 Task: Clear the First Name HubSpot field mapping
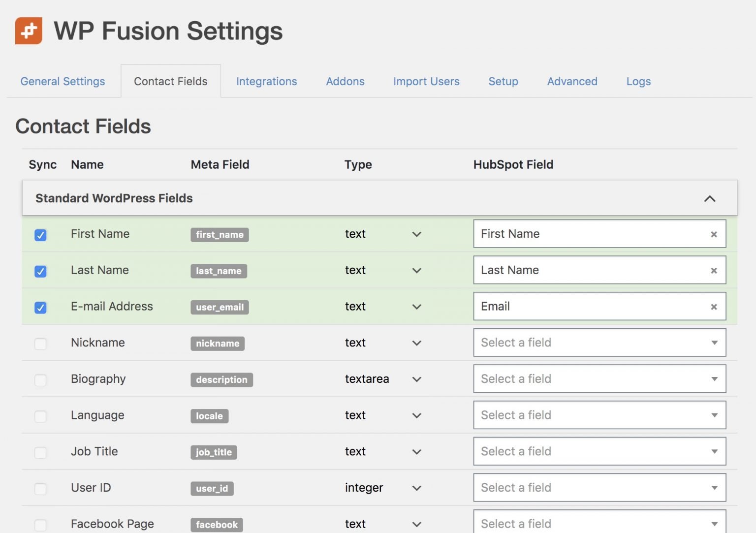click(714, 234)
